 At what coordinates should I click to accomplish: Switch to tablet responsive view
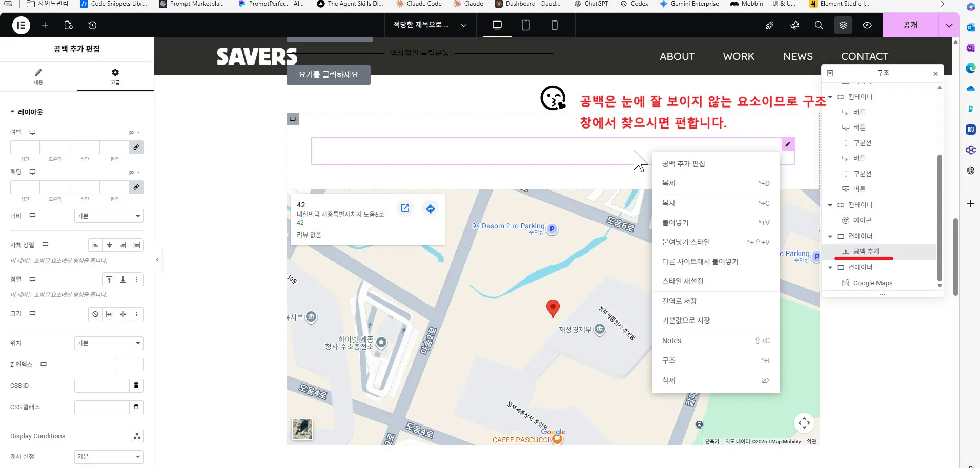(x=526, y=25)
